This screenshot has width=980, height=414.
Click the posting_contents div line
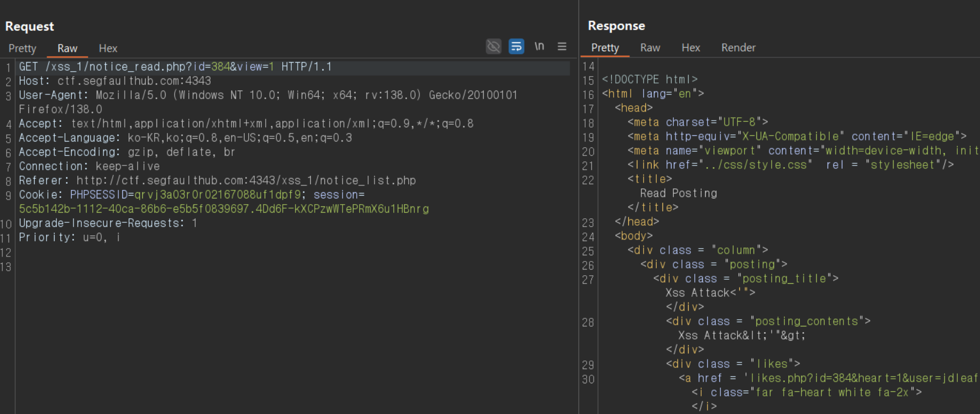(x=768, y=321)
